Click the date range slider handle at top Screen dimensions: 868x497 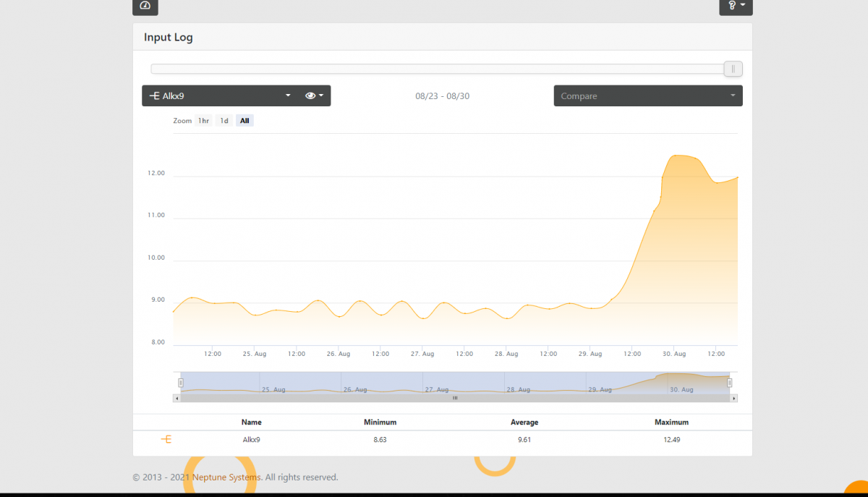pos(733,69)
